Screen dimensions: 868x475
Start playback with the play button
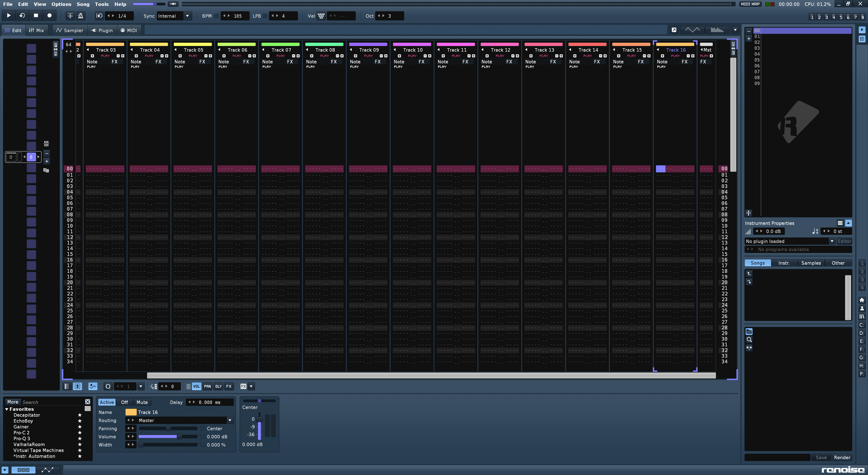9,16
